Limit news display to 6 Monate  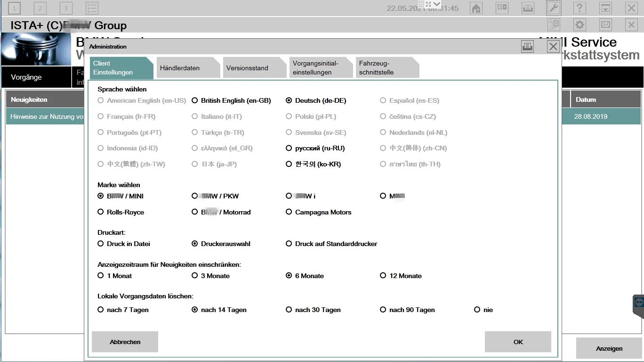[x=305, y=276]
